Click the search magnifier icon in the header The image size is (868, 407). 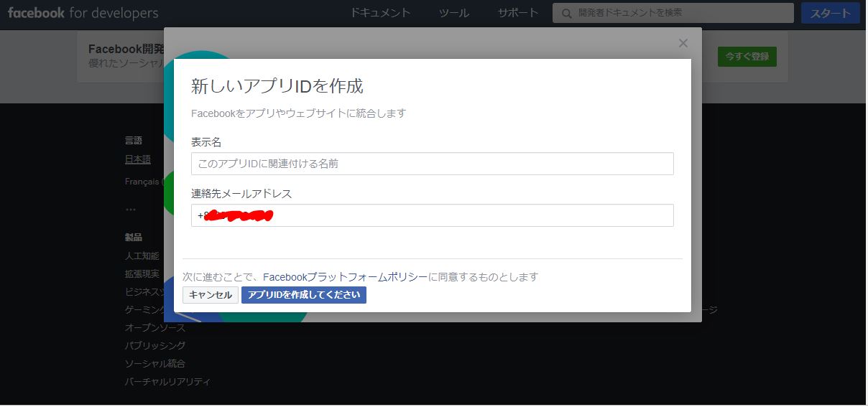[x=567, y=13]
